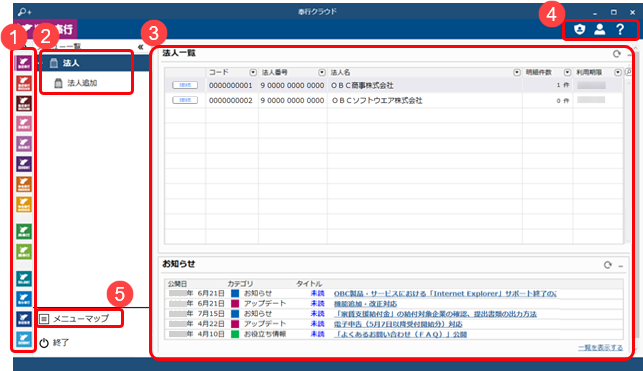Open the red Bugyo service icon in sidebar
The image size is (643, 371).
coord(24,83)
